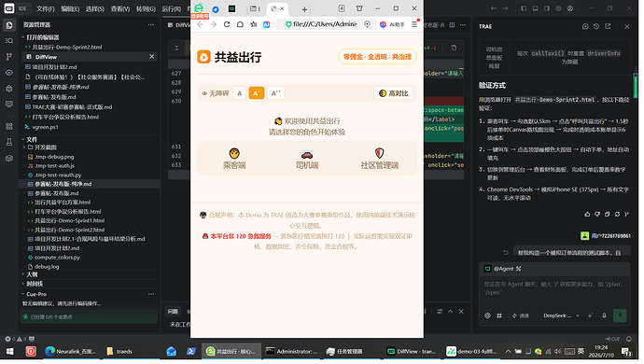This screenshot has height=364, width=644.
Task: Close the DiffView entry in open editors
Action: point(152,57)
